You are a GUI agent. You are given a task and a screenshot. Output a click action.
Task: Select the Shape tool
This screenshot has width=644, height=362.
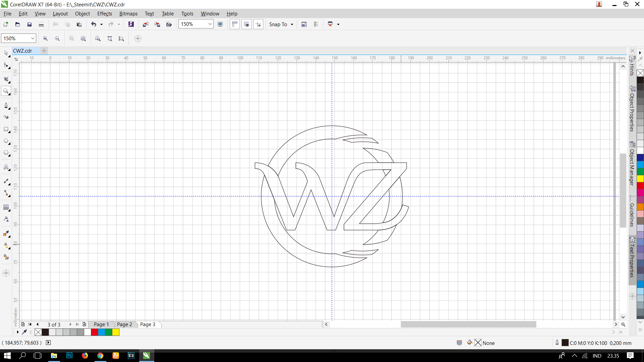[x=6, y=66]
